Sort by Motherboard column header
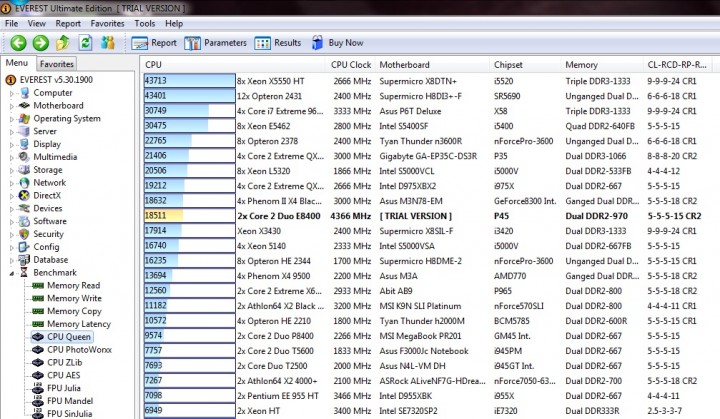 point(432,65)
